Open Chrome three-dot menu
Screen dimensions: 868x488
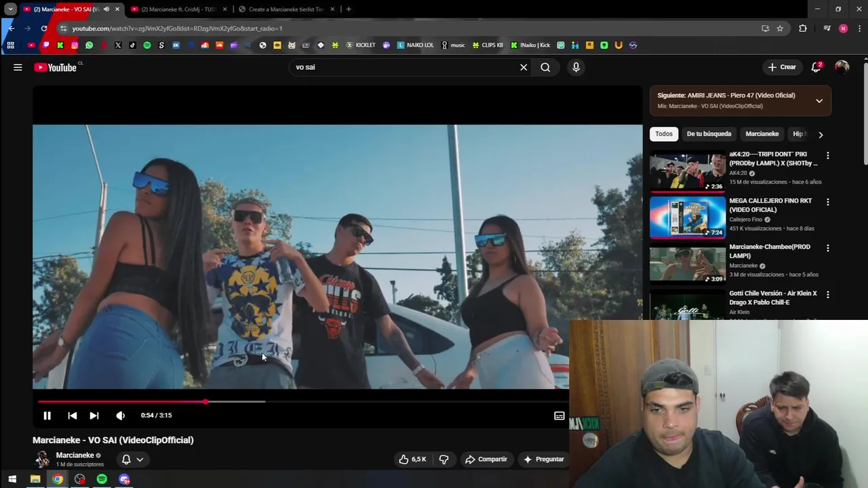click(x=860, y=28)
